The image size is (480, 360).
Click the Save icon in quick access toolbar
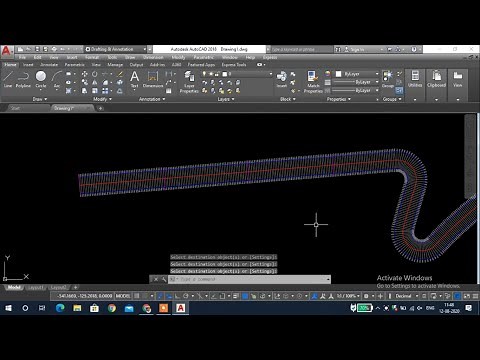[x=38, y=49]
